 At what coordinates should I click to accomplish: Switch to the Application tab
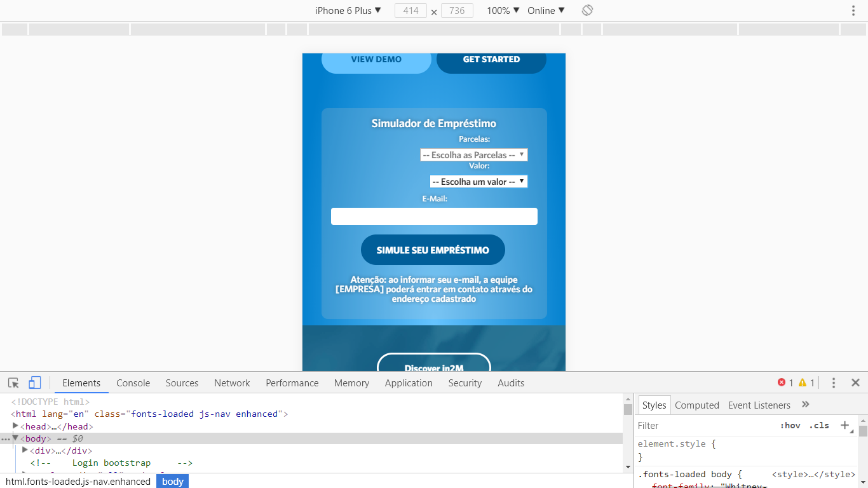(x=409, y=383)
